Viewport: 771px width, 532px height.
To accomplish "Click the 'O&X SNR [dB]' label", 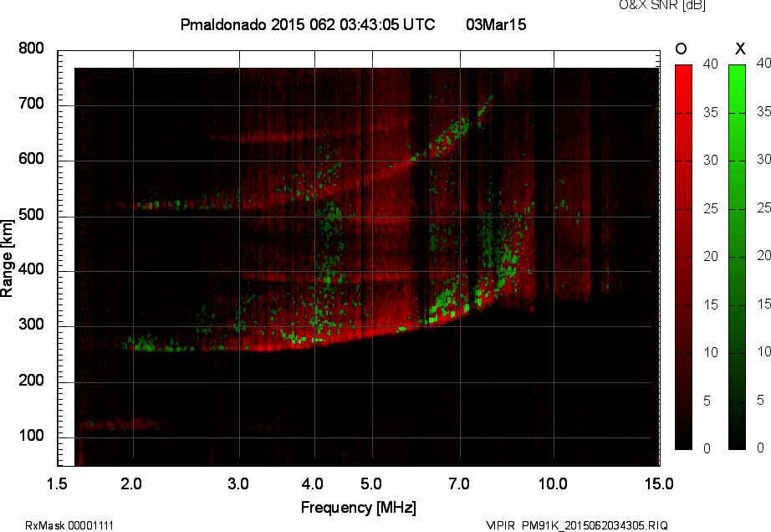I will tap(661, 5).
